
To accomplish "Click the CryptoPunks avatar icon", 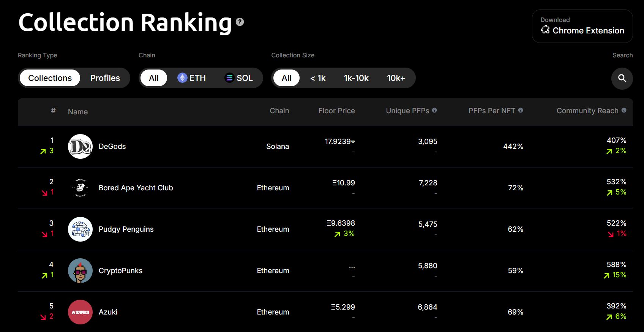I will click(x=80, y=270).
